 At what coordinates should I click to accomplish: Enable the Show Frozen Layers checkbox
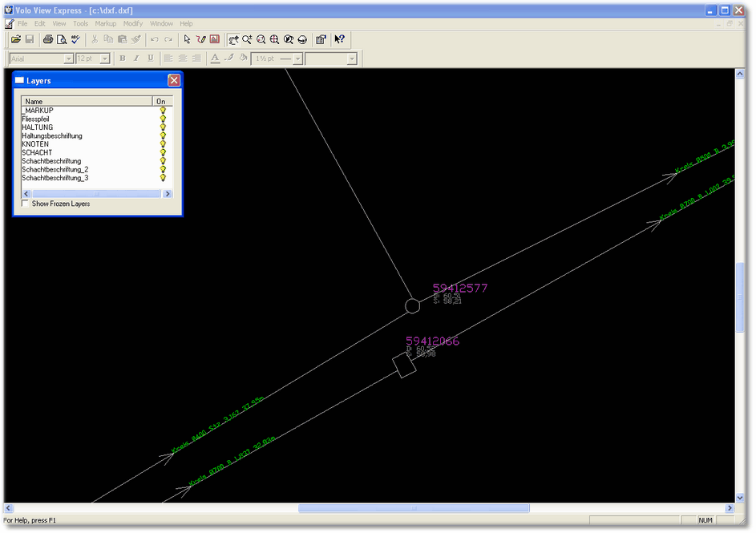click(x=26, y=204)
